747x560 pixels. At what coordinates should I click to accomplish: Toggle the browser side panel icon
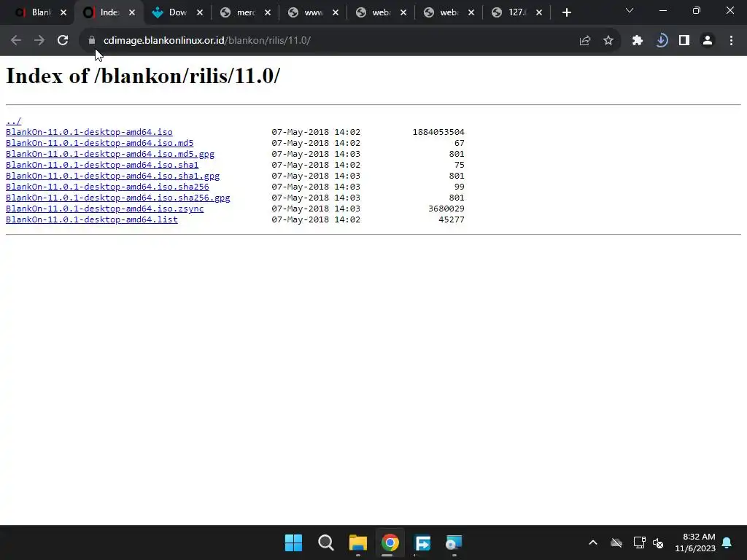[x=684, y=41]
